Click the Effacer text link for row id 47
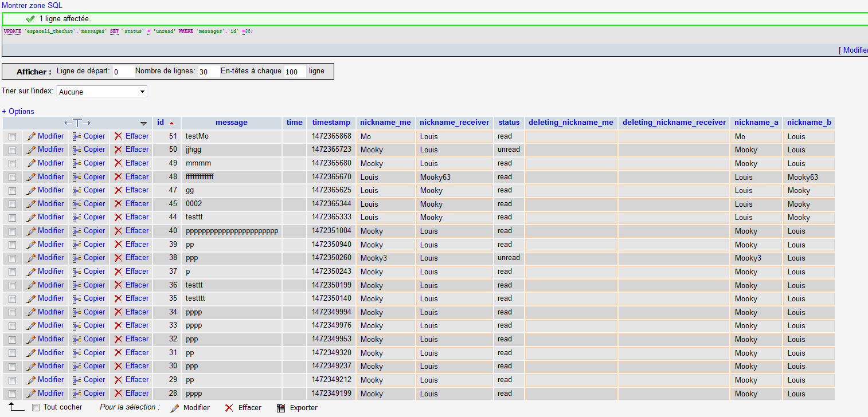The width and height of the screenshot is (868, 417). (x=137, y=190)
